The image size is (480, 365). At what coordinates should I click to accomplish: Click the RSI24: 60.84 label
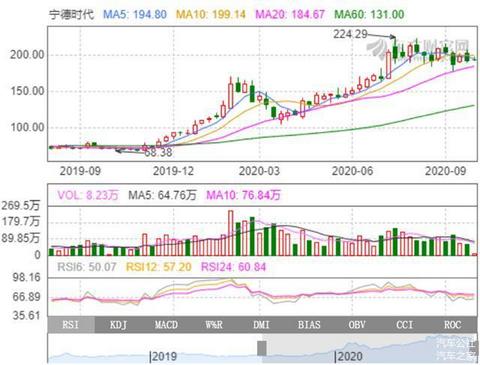click(x=234, y=267)
